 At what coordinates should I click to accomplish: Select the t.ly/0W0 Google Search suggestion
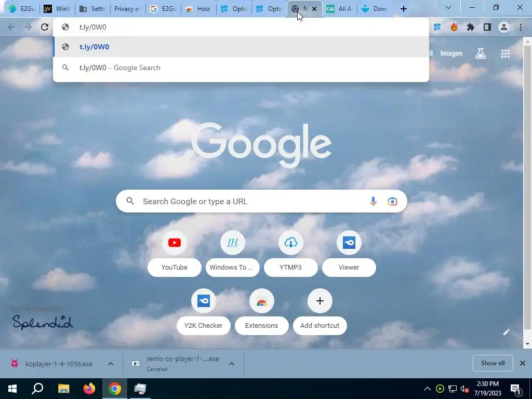click(x=241, y=68)
